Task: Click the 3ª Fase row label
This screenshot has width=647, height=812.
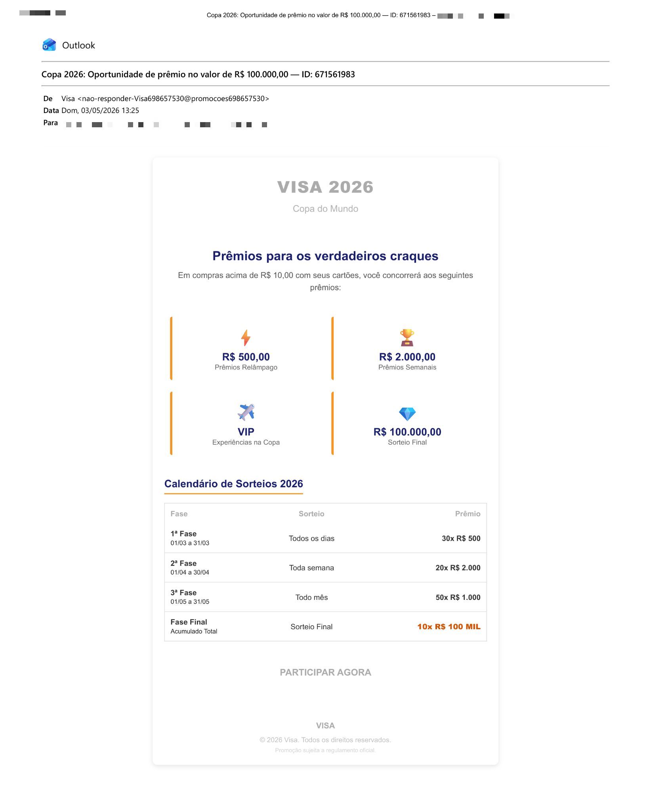Action: [x=183, y=592]
